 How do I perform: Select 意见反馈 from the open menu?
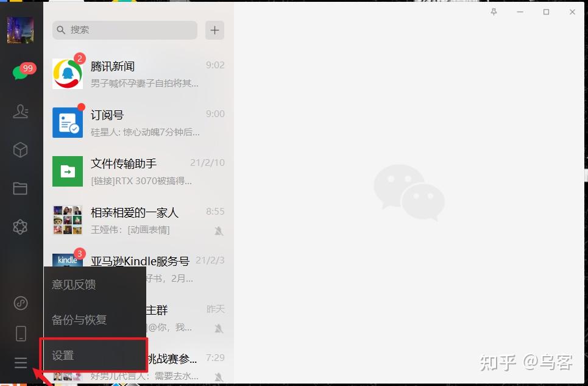(73, 284)
